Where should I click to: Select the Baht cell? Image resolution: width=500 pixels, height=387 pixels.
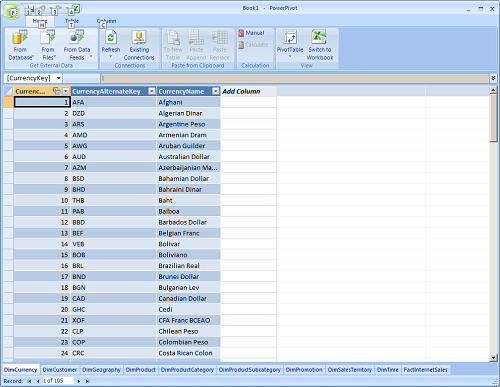pyautogui.click(x=188, y=200)
